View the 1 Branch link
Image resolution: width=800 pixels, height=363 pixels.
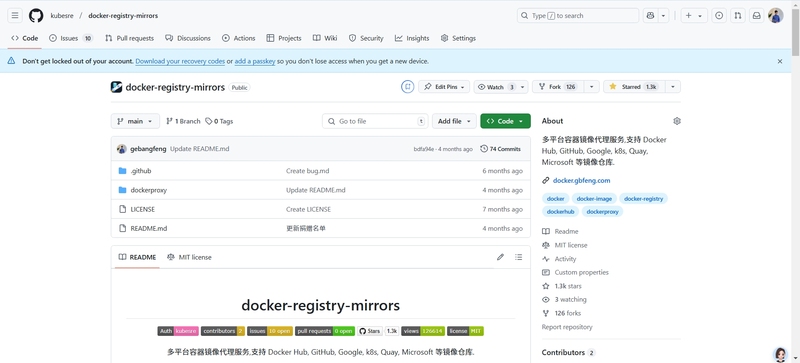click(183, 121)
